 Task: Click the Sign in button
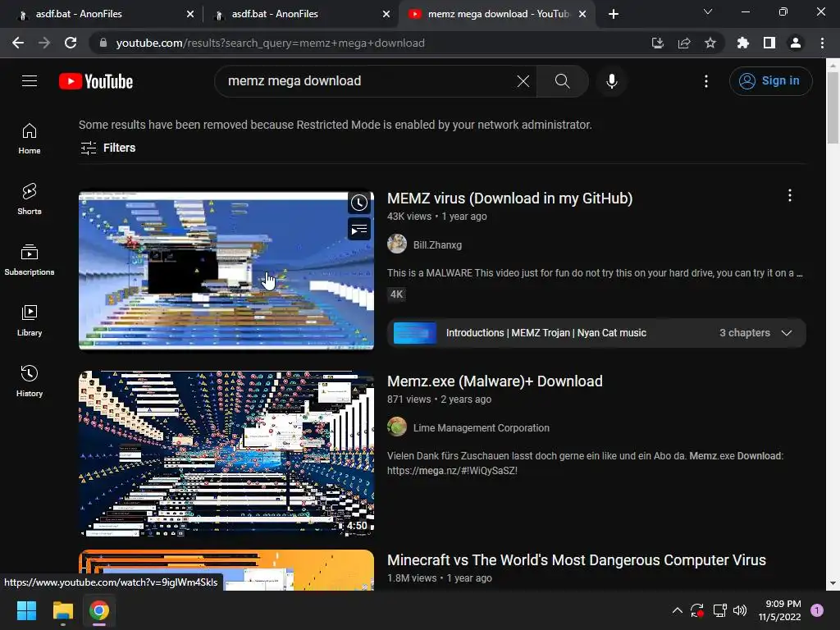[x=770, y=81]
